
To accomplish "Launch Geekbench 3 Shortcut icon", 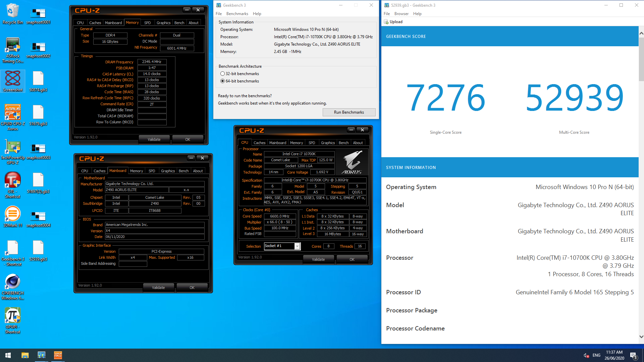I will (13, 253).
